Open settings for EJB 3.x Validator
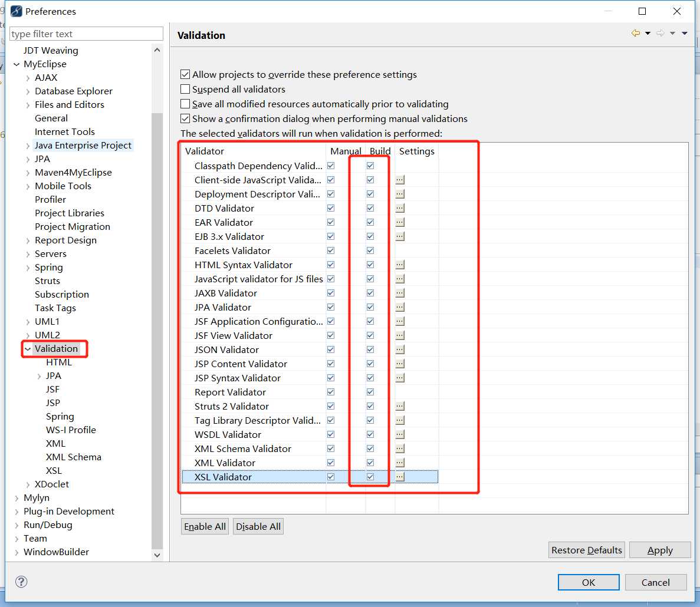This screenshot has width=700, height=607. pyautogui.click(x=400, y=236)
